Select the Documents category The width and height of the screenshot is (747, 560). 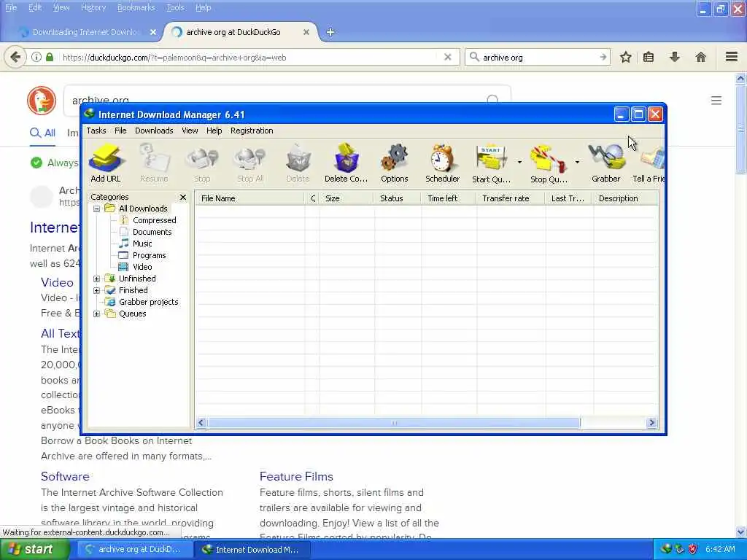152,232
